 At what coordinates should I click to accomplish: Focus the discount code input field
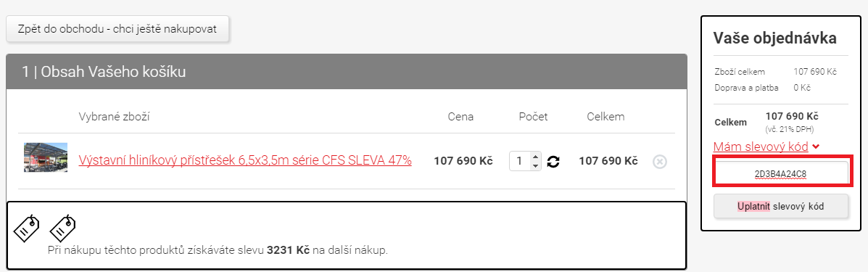coord(780,173)
